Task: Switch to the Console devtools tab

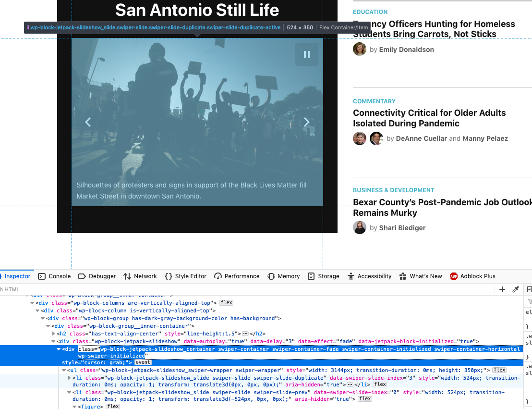Action: tap(54, 276)
